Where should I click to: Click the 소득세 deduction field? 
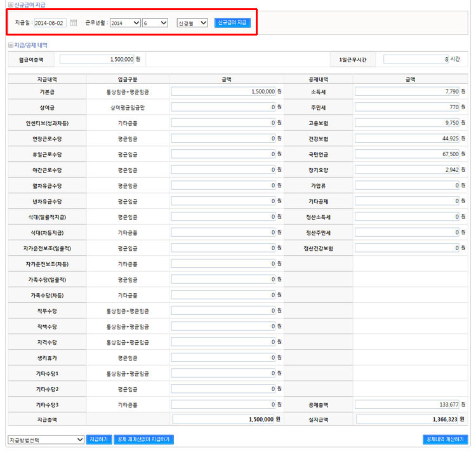coord(407,91)
